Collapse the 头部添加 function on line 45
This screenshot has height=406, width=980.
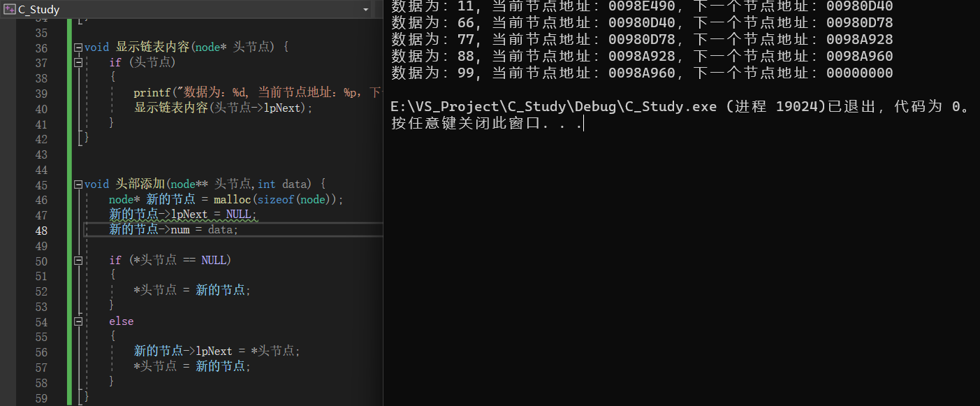coord(78,184)
